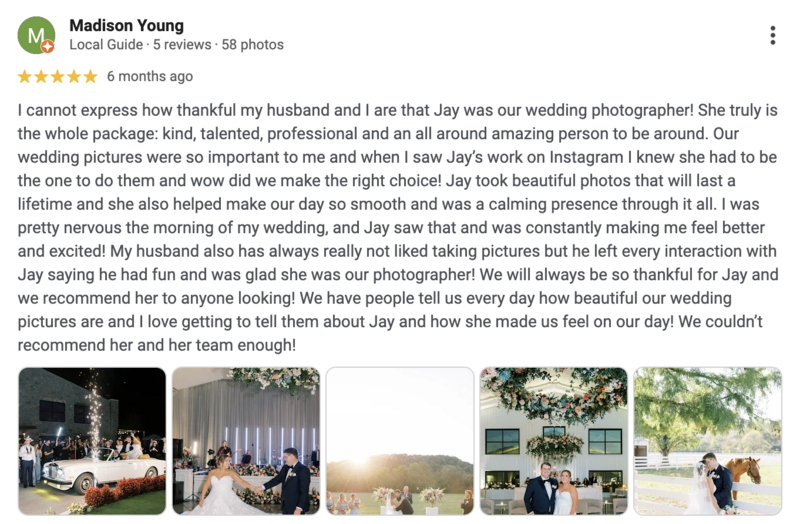Viewport: 800px width, 524px height.
Task: Open the three-dot more options menu
Action: 773,35
